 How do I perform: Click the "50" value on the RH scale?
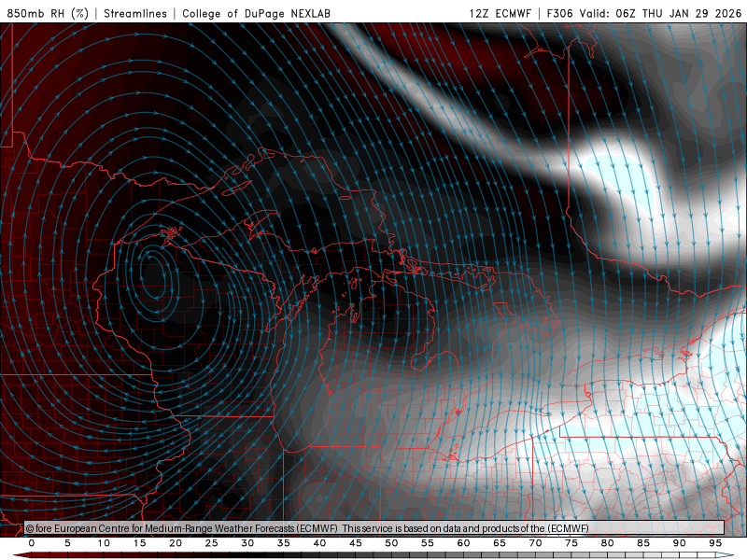[x=391, y=543]
